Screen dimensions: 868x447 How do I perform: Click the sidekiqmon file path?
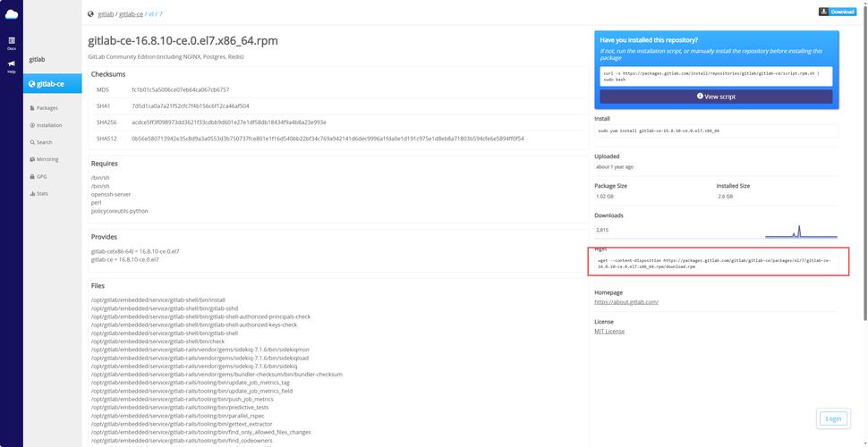tap(200, 350)
